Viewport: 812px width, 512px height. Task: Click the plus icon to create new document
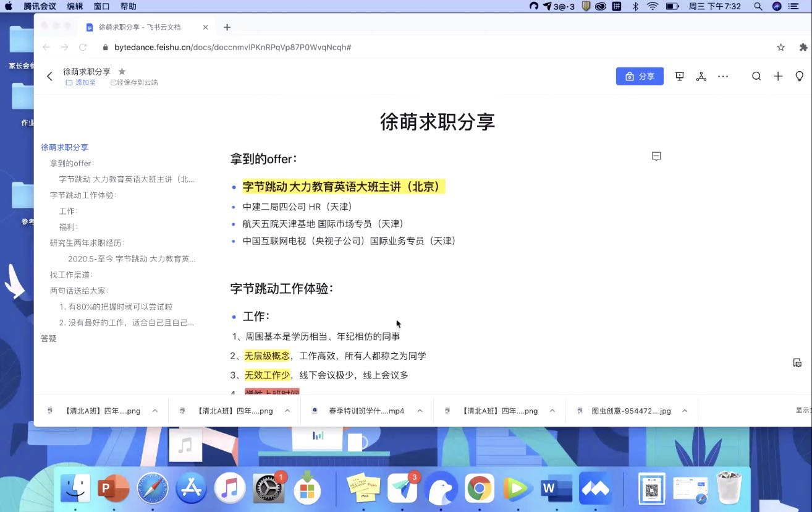pyautogui.click(x=778, y=76)
